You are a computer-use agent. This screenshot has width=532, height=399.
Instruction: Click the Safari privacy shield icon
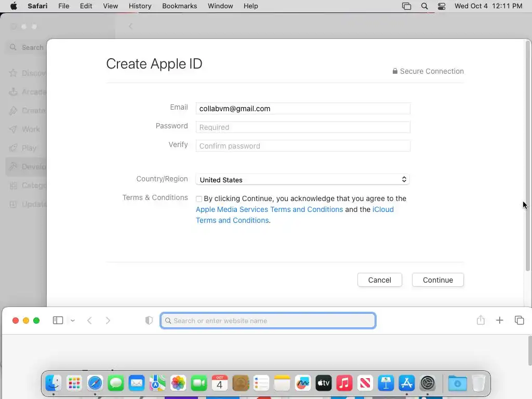pyautogui.click(x=149, y=320)
